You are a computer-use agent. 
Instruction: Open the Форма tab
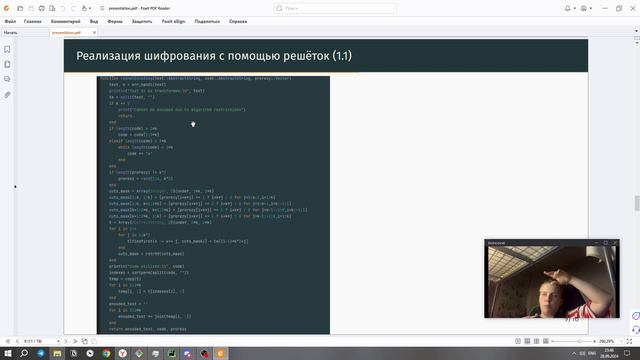click(115, 21)
